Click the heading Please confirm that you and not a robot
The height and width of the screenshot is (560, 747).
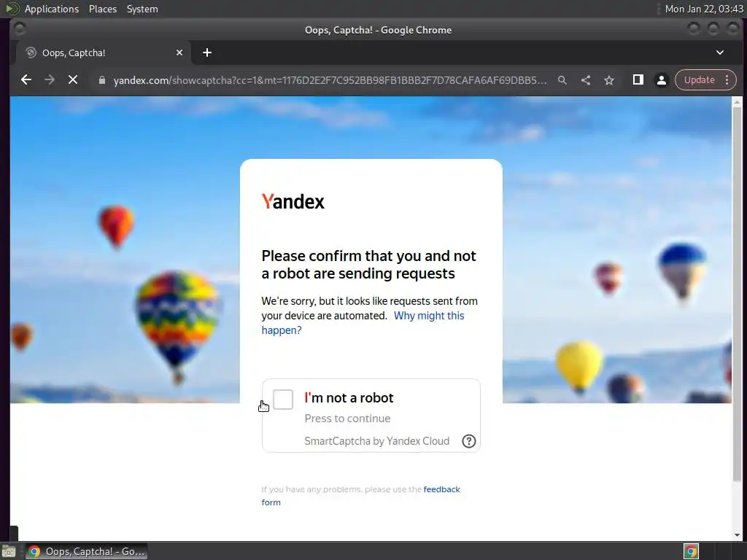click(x=368, y=265)
